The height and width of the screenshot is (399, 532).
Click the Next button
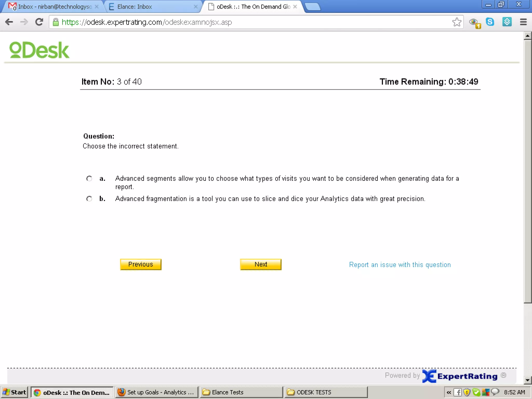tap(261, 264)
